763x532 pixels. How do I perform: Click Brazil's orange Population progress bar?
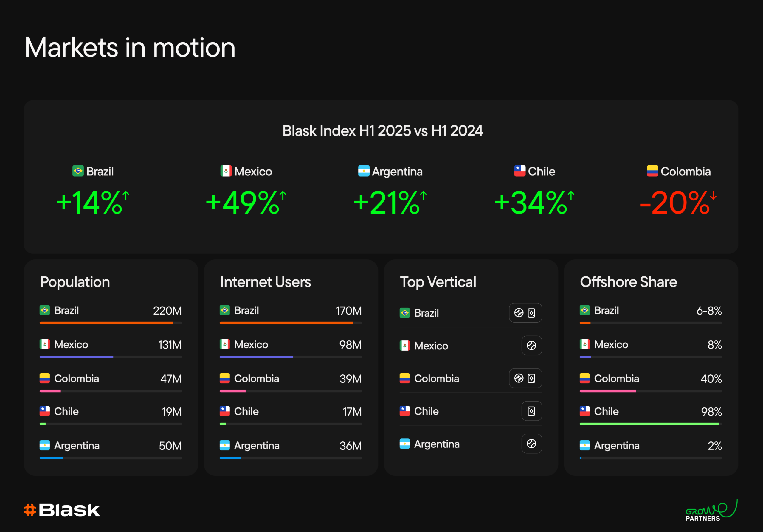(x=106, y=323)
